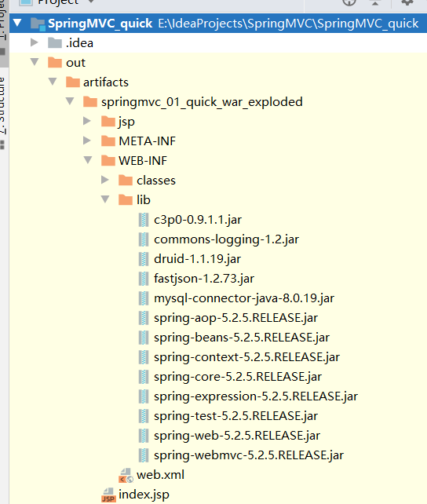This screenshot has height=504, width=427.
Task: Collapse the WEB-INF folder arrow
Action: click(88, 160)
